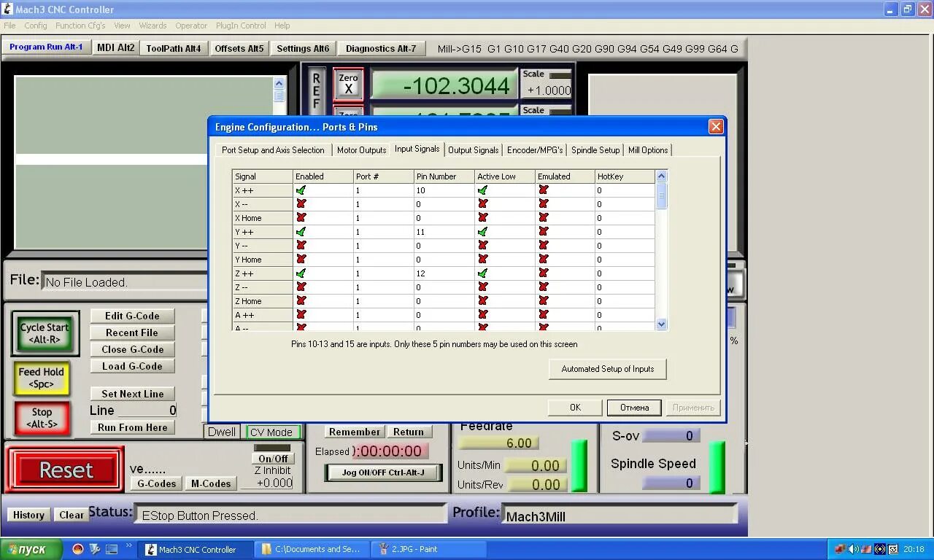Toggle Enabled mark for Y Home row
The image size is (934, 560).
coord(301,260)
